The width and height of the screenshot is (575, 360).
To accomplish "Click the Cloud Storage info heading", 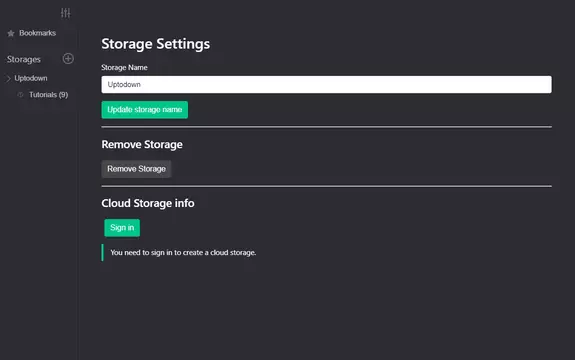I will 148,203.
